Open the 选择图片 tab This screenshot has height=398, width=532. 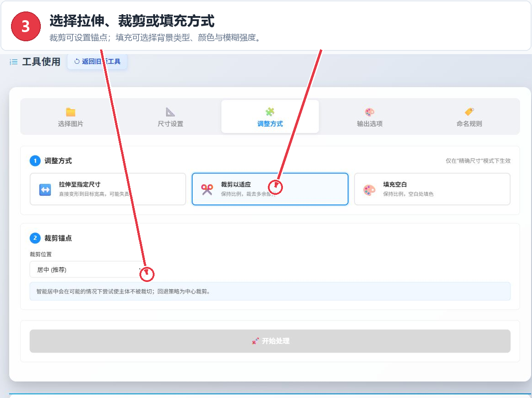click(x=70, y=117)
